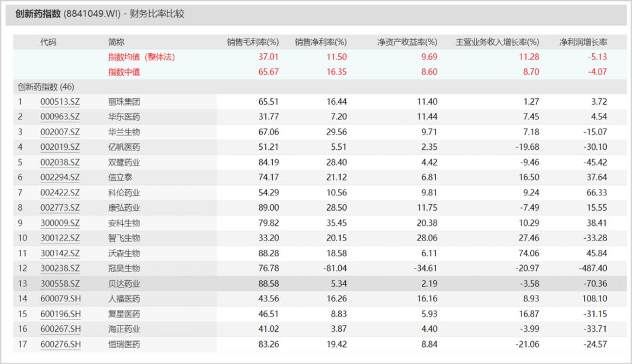Select company name 海正药业
The width and height of the screenshot is (632, 364).
coord(124,329)
